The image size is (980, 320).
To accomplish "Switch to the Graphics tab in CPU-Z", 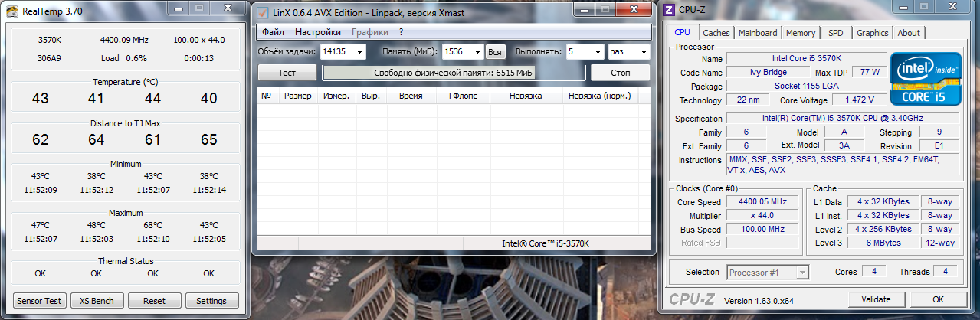I will pyautogui.click(x=873, y=33).
